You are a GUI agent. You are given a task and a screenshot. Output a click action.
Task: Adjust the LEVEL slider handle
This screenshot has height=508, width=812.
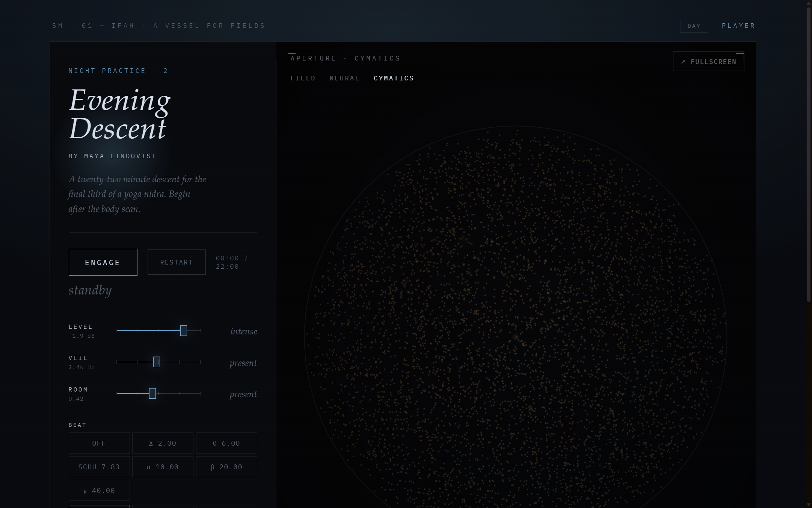click(x=183, y=331)
